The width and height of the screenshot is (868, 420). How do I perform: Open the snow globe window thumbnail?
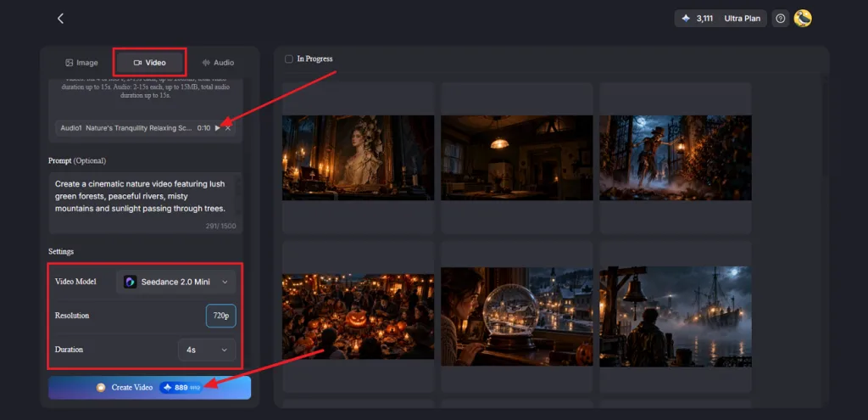(x=516, y=316)
